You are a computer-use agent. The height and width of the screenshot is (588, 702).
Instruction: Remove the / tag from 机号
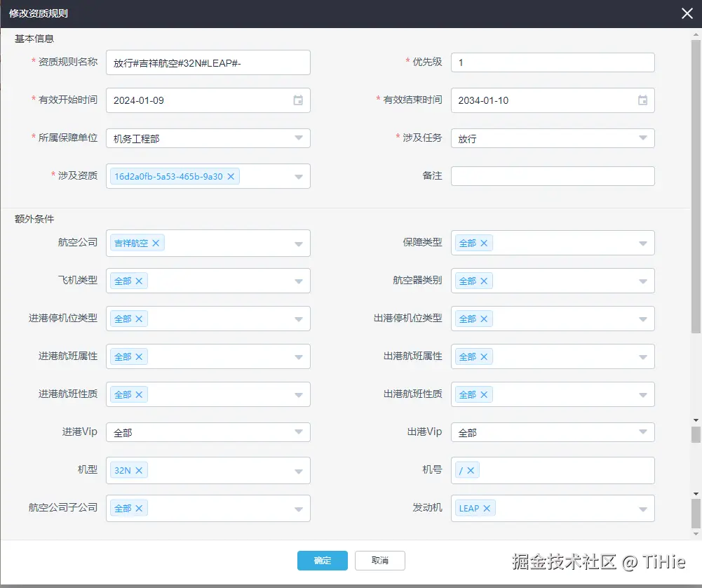point(471,470)
